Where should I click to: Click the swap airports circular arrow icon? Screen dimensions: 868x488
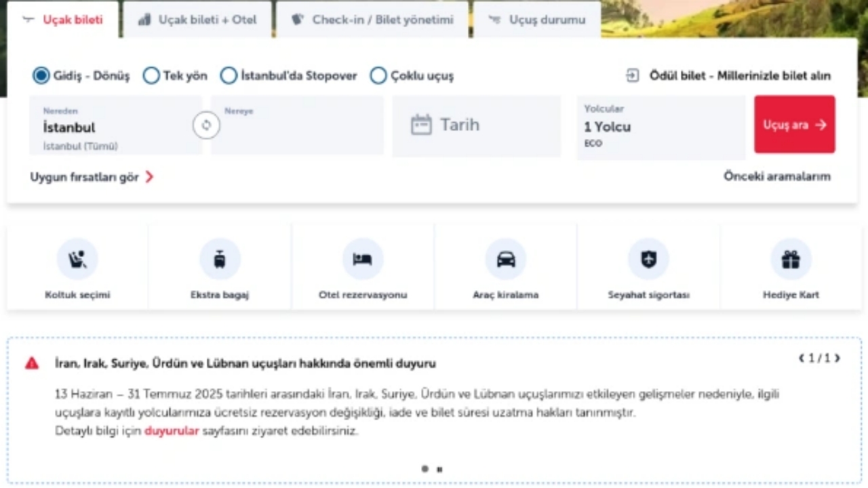[x=206, y=125]
